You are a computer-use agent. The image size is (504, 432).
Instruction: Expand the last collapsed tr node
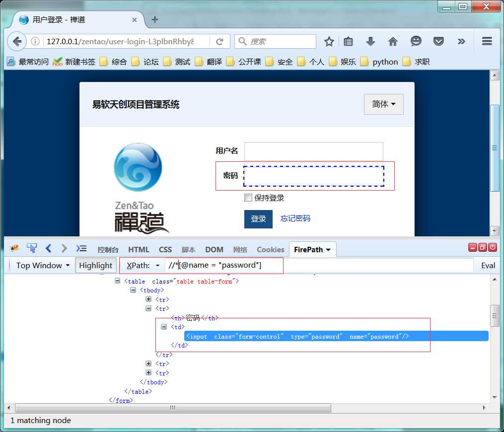point(148,372)
